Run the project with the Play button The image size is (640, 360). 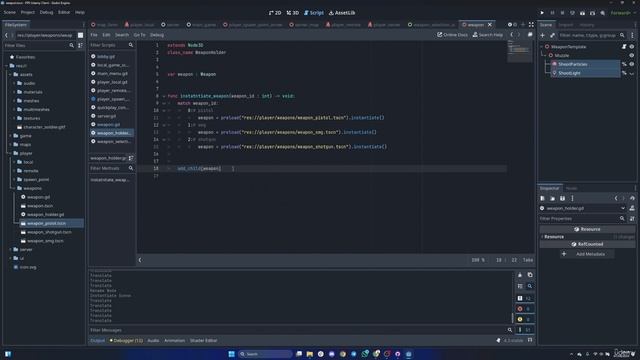[542, 13]
